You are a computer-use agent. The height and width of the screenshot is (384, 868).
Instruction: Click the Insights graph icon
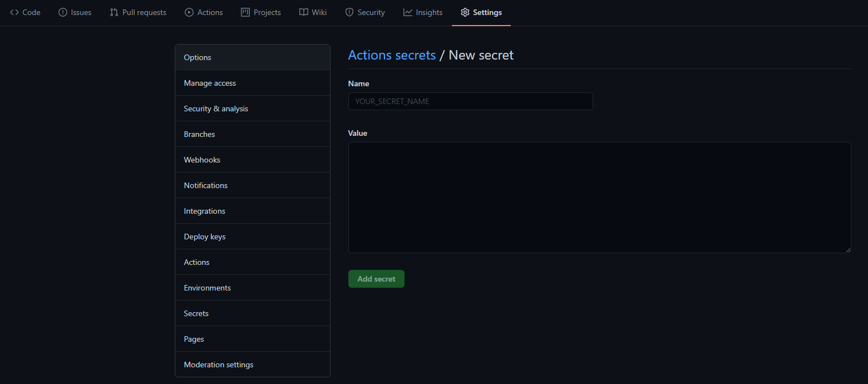coord(408,12)
